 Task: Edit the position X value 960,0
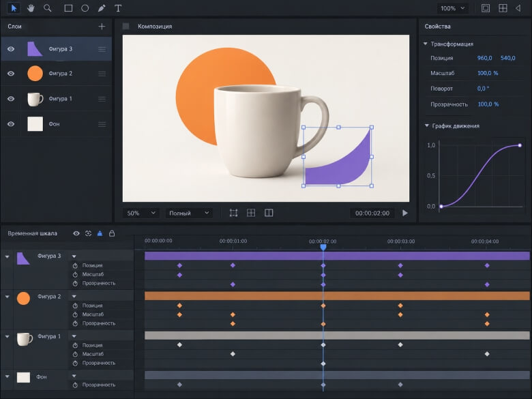(x=484, y=58)
